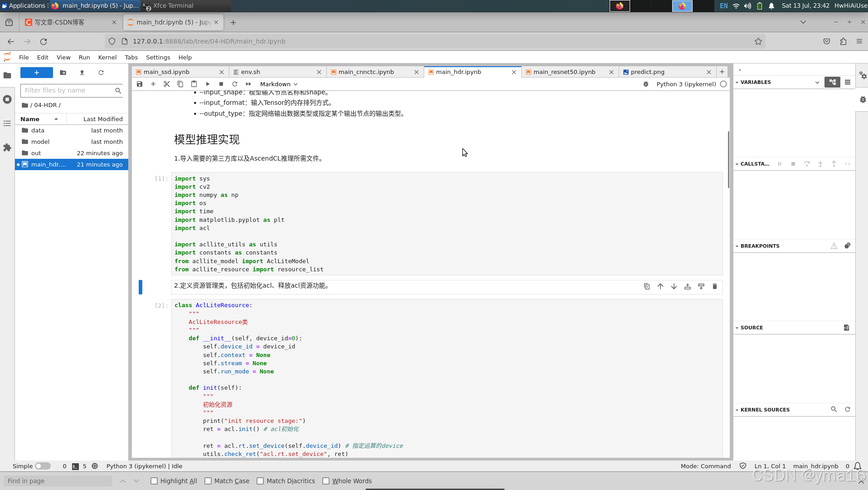Collapse the SOURCE section
The height and width of the screenshot is (490, 868).
(x=737, y=328)
